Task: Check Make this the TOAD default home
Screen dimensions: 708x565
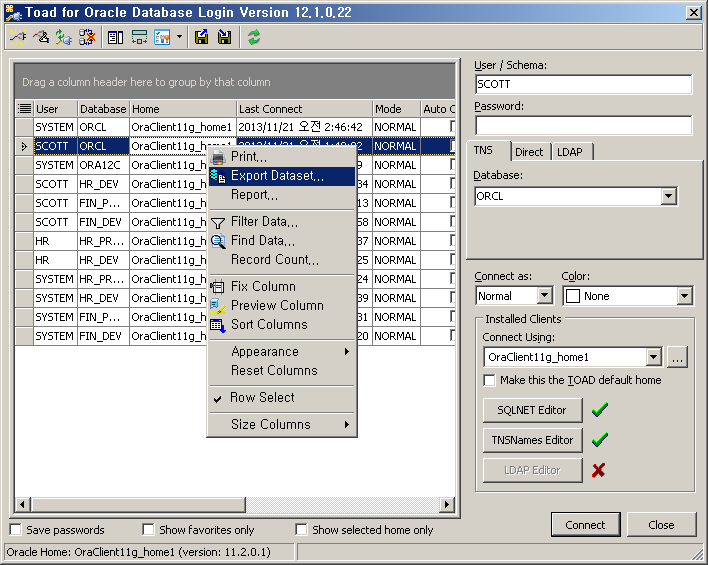Action: click(489, 380)
